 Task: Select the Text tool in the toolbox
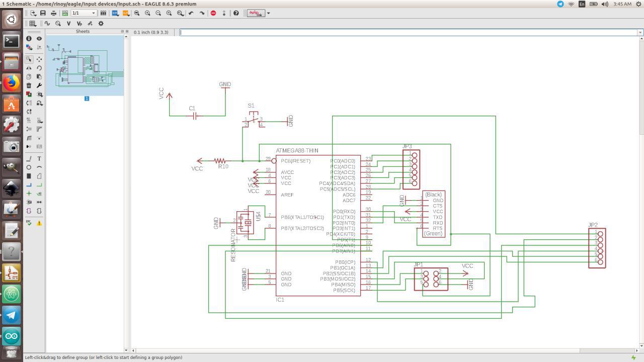[x=39, y=158]
